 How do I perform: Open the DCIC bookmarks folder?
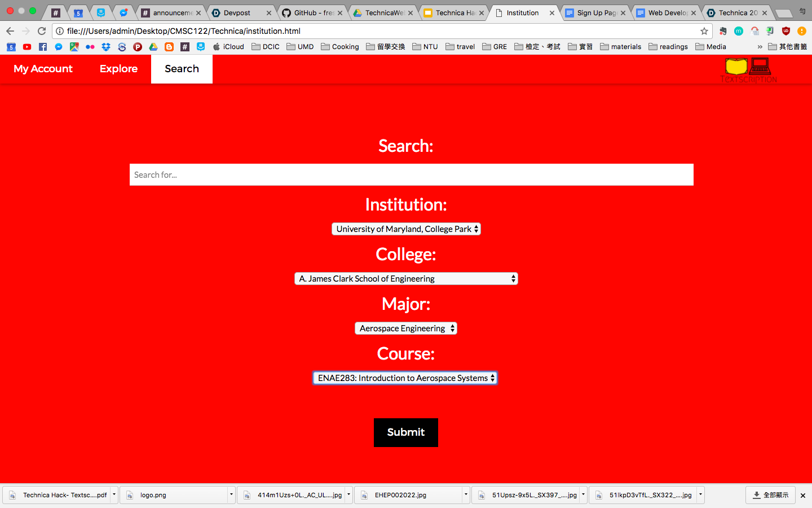point(266,47)
